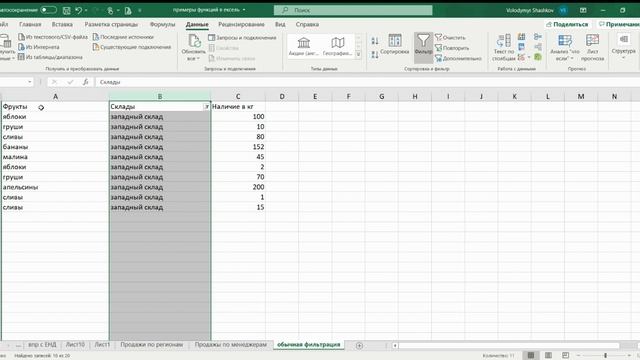The image size is (640, 360).
Task: Select the География data type
Action: point(337,46)
